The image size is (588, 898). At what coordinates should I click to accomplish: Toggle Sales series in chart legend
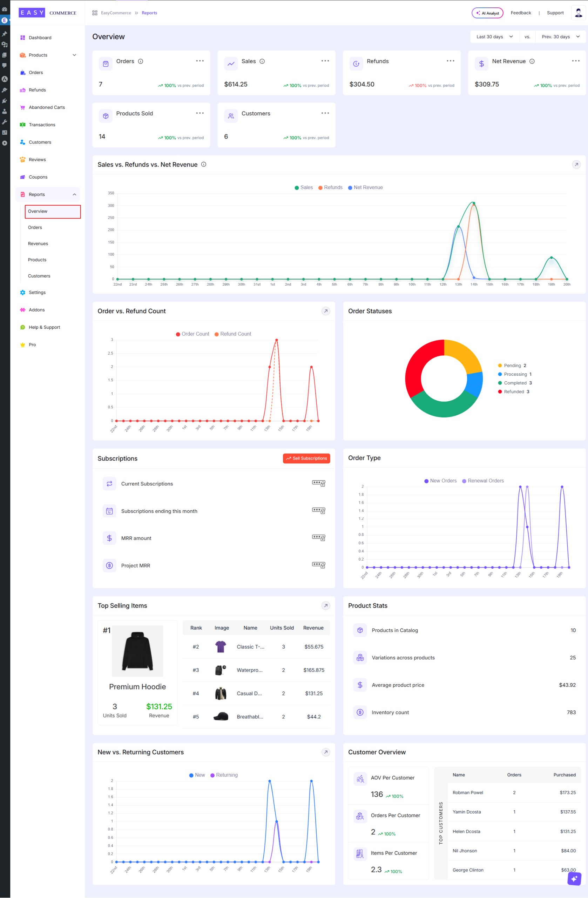[x=304, y=188]
